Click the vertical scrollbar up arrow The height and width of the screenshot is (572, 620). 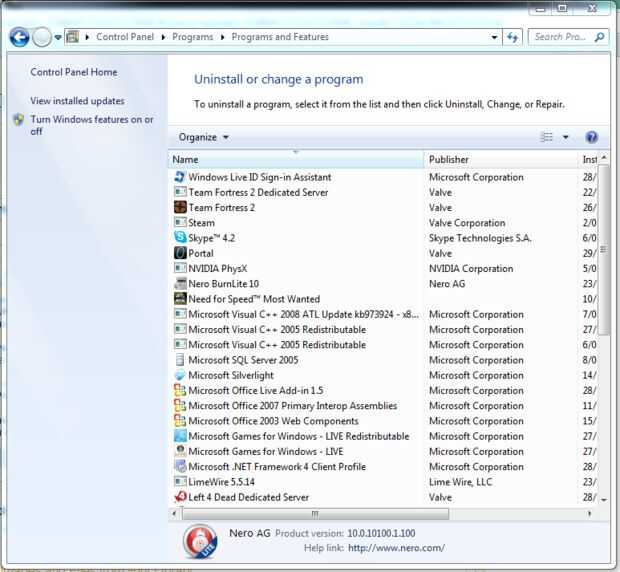604,157
